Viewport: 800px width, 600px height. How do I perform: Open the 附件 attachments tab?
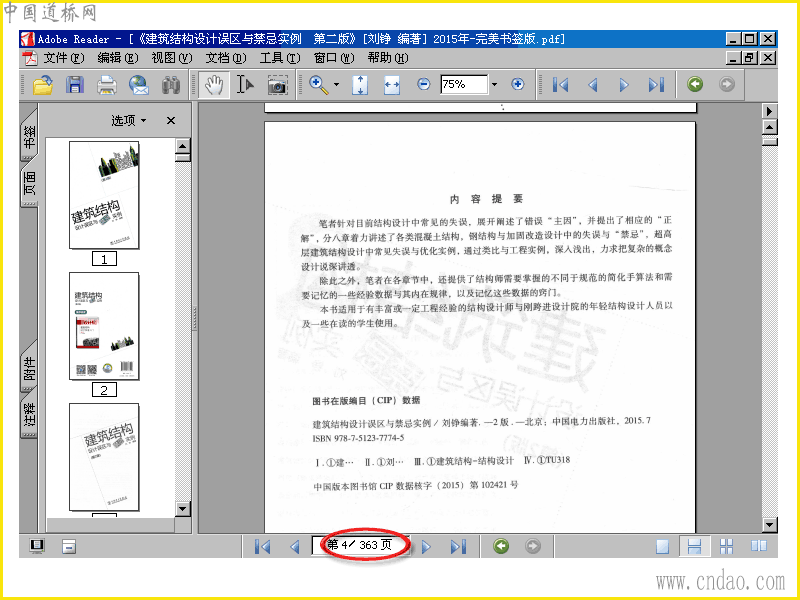pyautogui.click(x=29, y=367)
